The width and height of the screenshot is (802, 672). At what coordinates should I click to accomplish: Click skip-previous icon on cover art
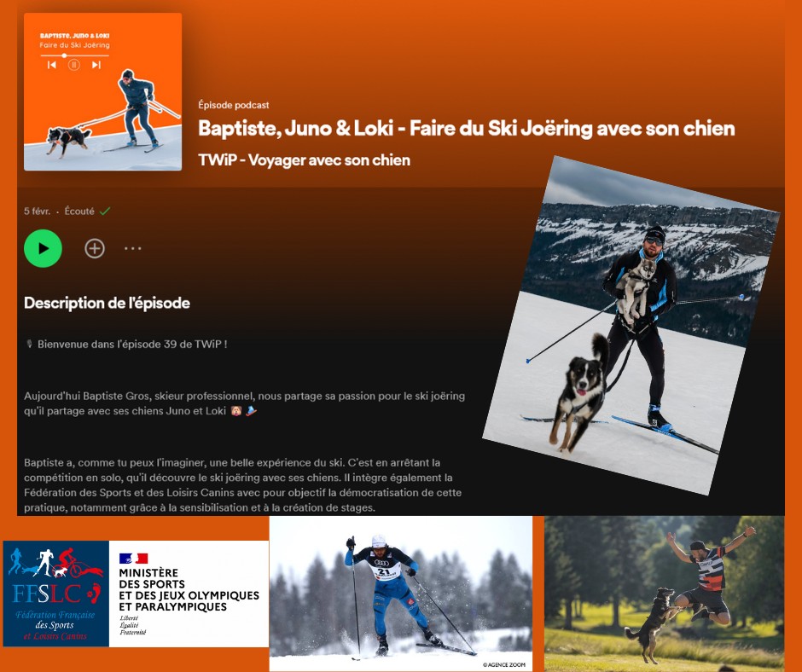click(52, 65)
